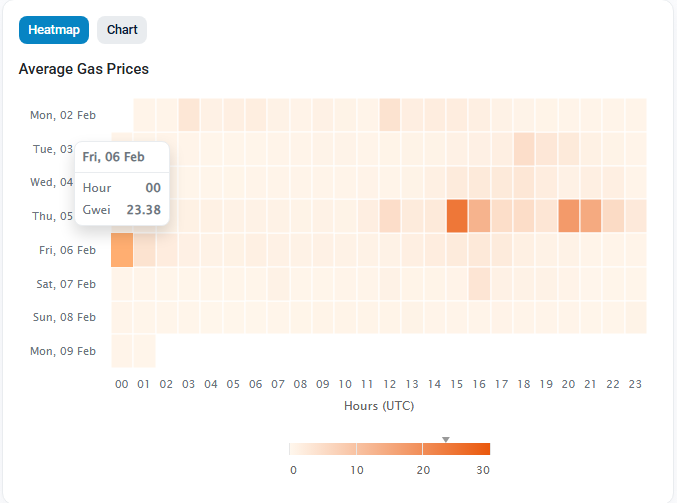
Task: Click the color legend gradient bar
Action: point(389,449)
